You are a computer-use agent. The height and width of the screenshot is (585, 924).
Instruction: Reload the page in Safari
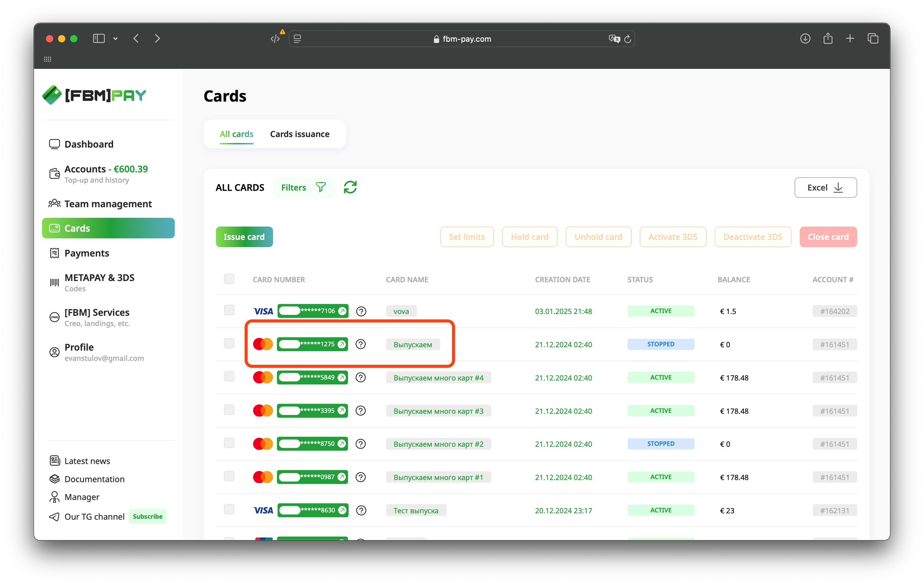click(x=628, y=39)
